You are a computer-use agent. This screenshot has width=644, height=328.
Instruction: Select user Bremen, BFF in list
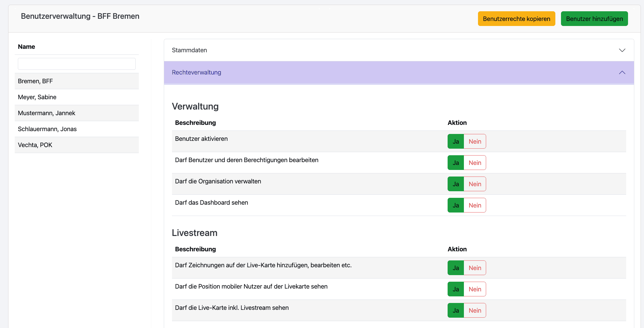[x=35, y=81]
